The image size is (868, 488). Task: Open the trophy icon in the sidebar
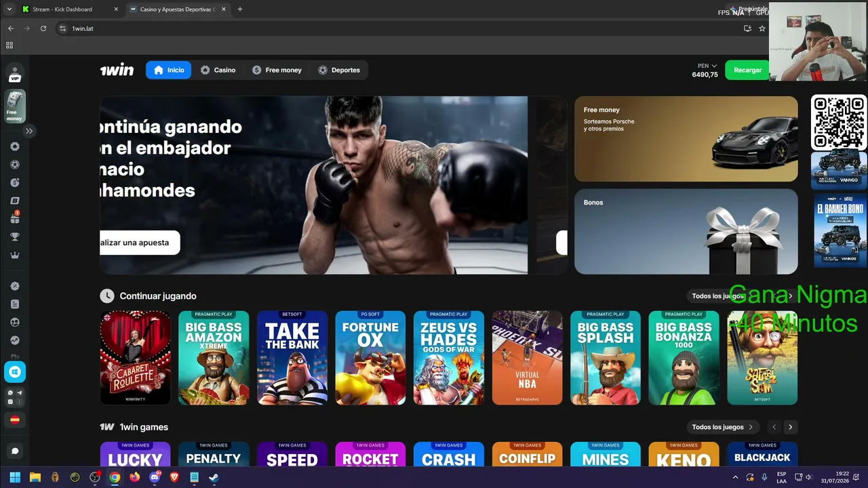(15, 237)
